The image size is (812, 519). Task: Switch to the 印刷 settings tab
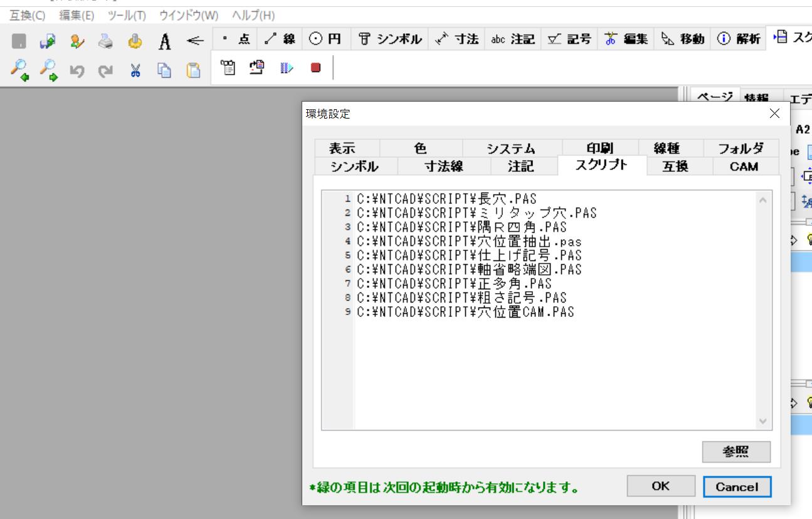599,148
